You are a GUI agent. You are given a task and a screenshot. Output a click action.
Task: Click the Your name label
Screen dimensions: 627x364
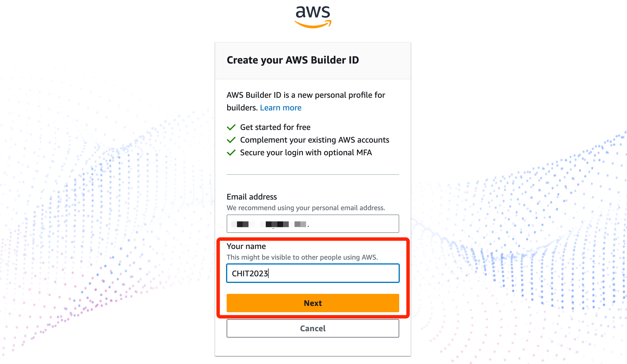point(246,246)
